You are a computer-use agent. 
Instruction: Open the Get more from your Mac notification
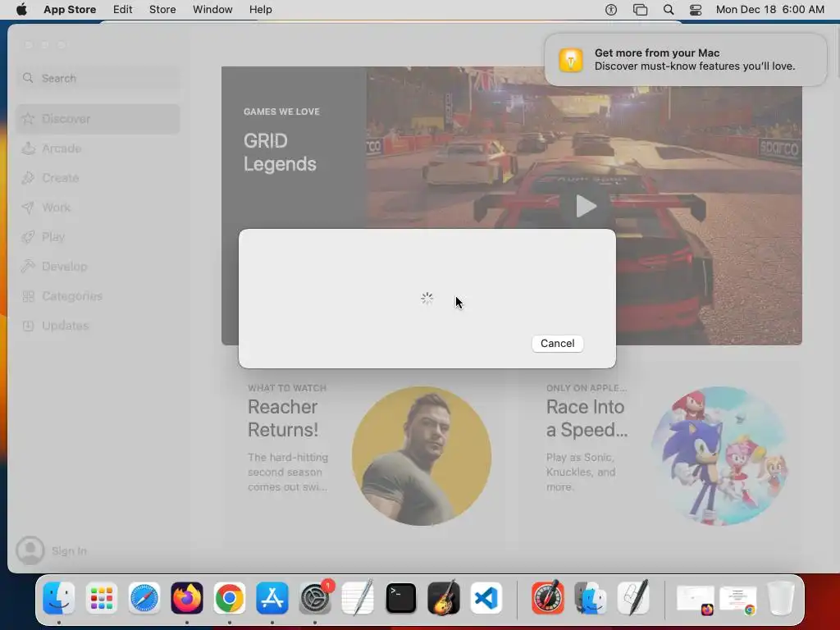click(x=686, y=60)
